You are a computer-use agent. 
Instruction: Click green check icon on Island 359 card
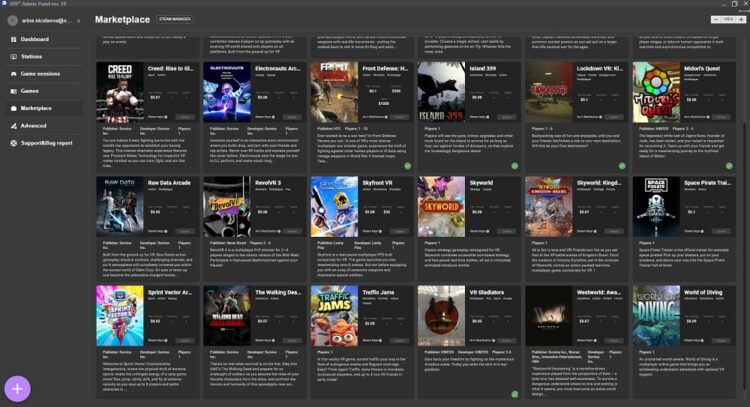click(x=515, y=166)
